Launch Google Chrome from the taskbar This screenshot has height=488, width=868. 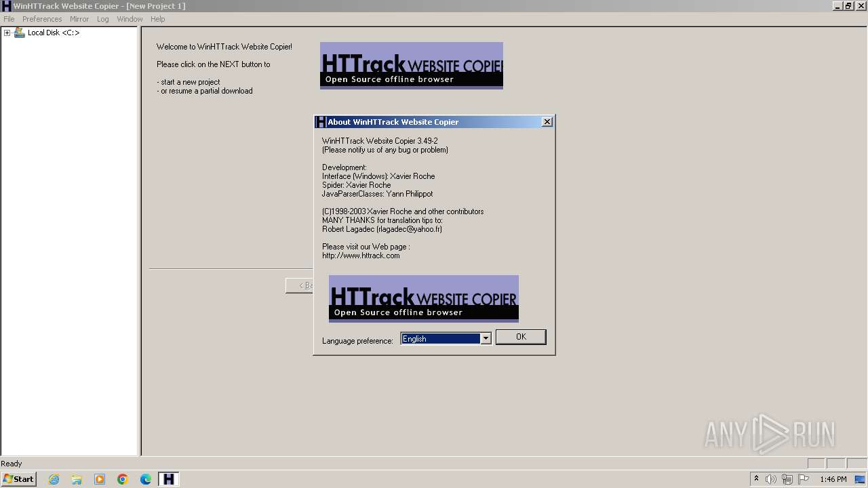tap(123, 479)
